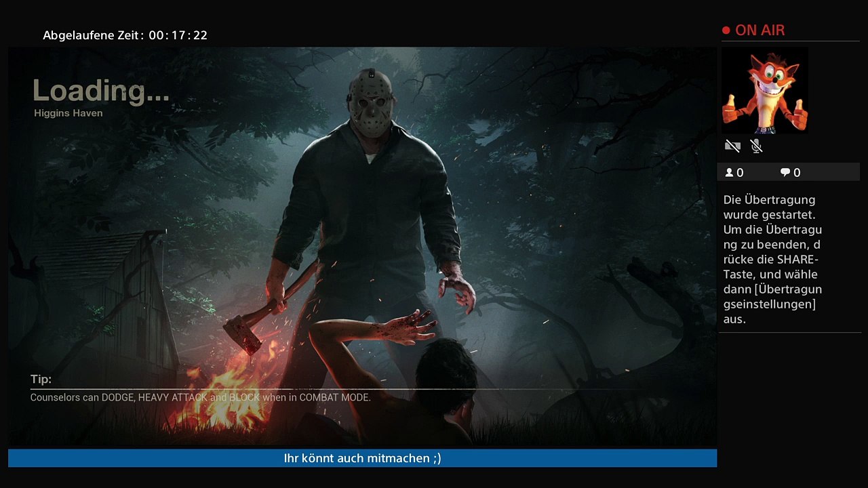
Task: Click the Counselors can DODGE tip text
Action: [201, 398]
